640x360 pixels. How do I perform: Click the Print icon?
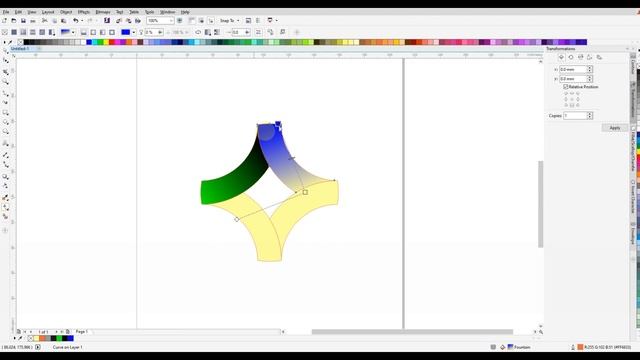[x=33, y=20]
